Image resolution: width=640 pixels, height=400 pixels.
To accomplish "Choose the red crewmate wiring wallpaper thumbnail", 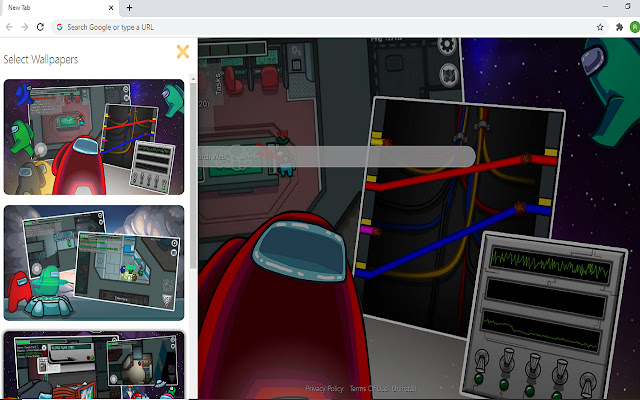I will tap(94, 137).
